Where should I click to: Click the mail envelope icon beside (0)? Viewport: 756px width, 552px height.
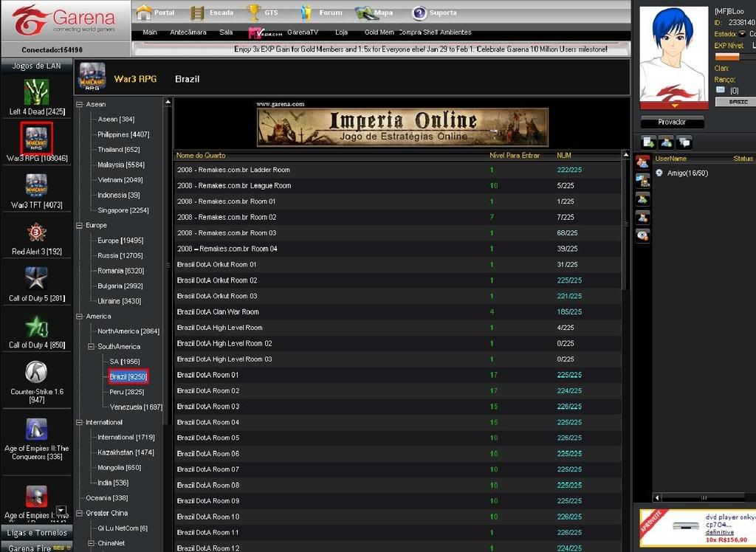tap(720, 90)
